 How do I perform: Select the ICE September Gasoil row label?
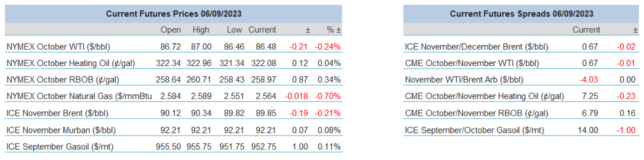60,146
